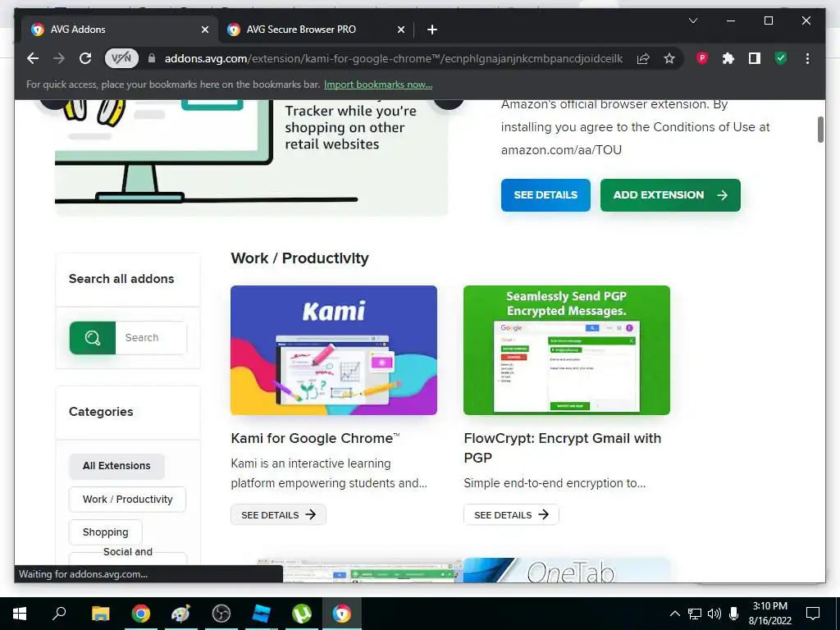Click SEE DETAILS under Kami
The image size is (840, 630).
point(278,515)
